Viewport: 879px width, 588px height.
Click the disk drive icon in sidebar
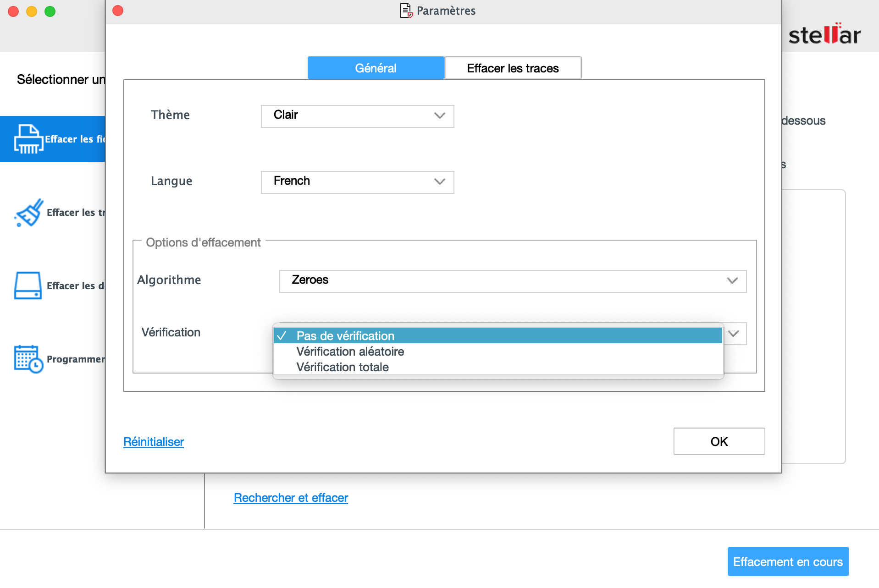pyautogui.click(x=28, y=286)
